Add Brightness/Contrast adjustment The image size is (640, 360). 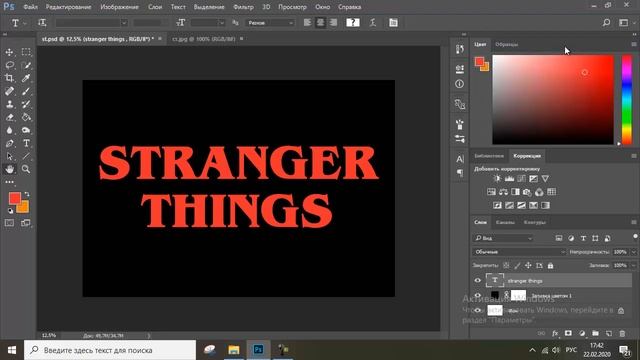[x=497, y=179]
